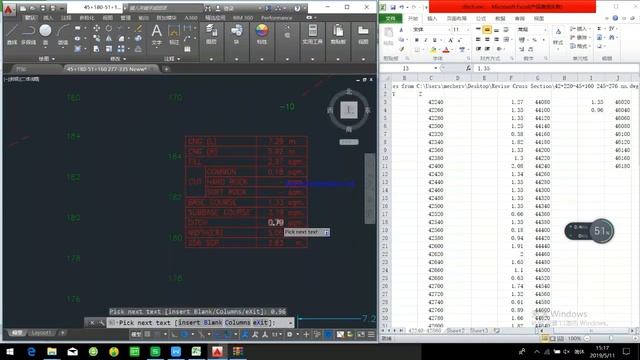Add new drawing tab with plus button
Viewport: 640px width, 360px height.
pyautogui.click(x=167, y=69)
